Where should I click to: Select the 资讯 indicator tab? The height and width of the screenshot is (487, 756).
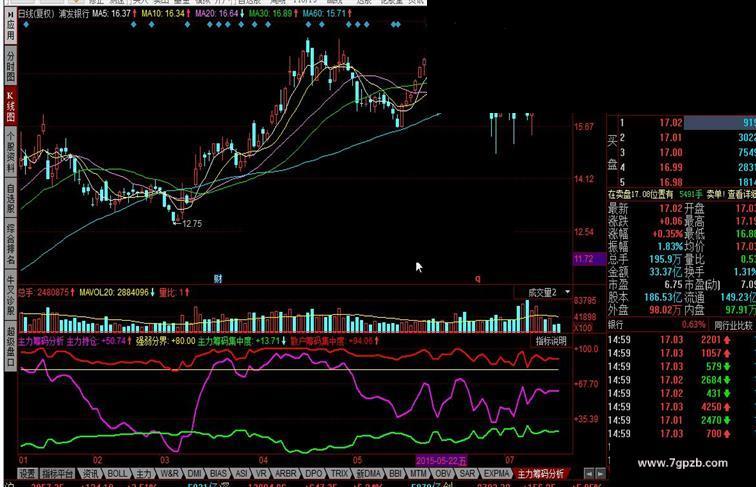pyautogui.click(x=90, y=473)
